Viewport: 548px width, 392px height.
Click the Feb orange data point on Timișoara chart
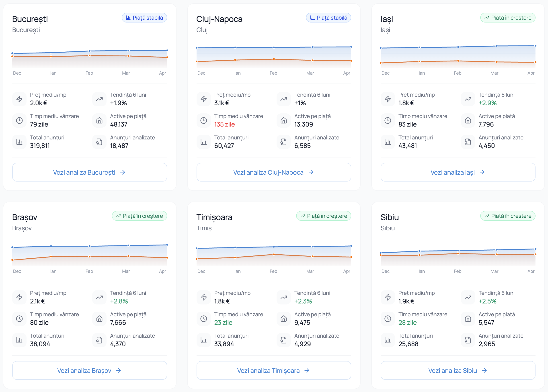(274, 254)
